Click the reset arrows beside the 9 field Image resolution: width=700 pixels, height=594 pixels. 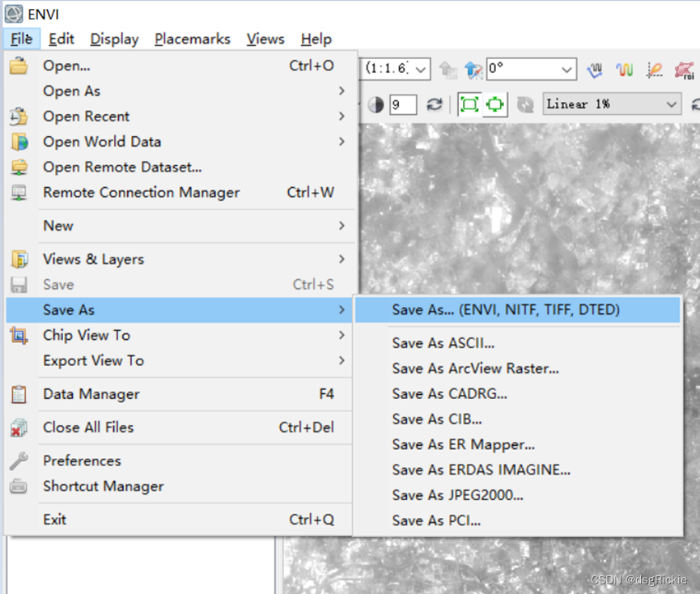(x=435, y=104)
